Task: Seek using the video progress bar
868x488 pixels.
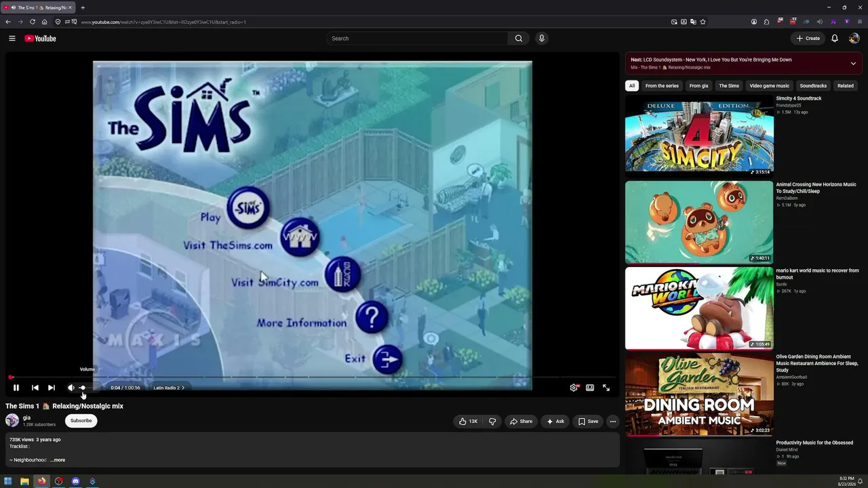Action: pos(312,377)
